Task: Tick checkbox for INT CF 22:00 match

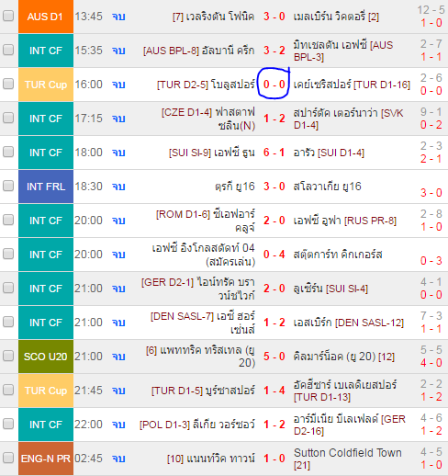Action: (x=8, y=424)
